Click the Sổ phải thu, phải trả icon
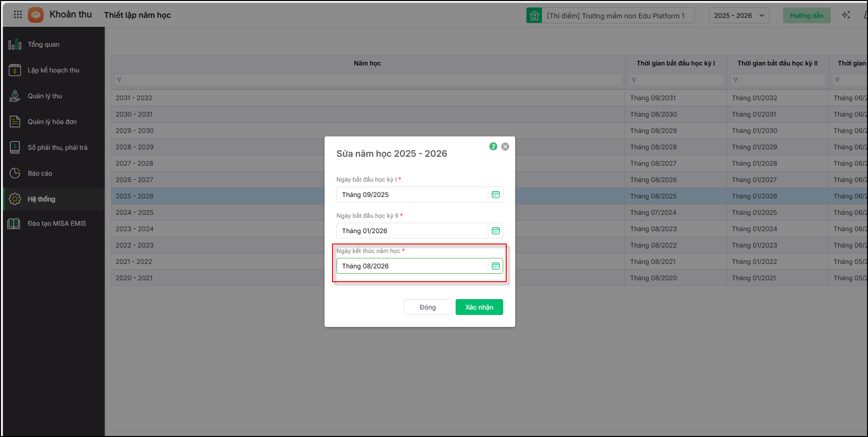Image resolution: width=868 pixels, height=437 pixels. tap(15, 147)
